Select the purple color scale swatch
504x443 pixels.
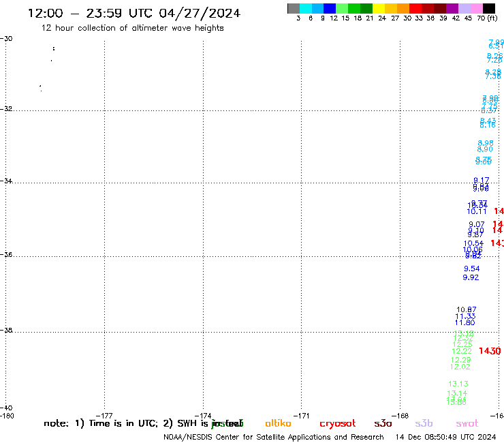coord(452,8)
